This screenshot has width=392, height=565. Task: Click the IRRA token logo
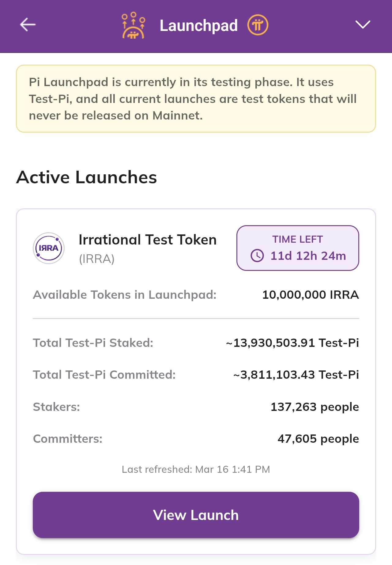coord(49,248)
